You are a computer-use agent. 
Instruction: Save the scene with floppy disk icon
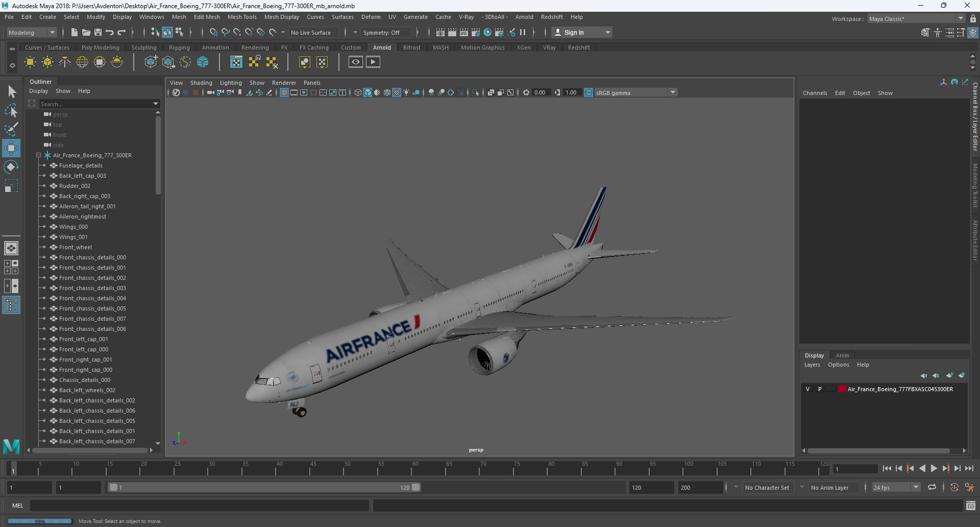97,32
